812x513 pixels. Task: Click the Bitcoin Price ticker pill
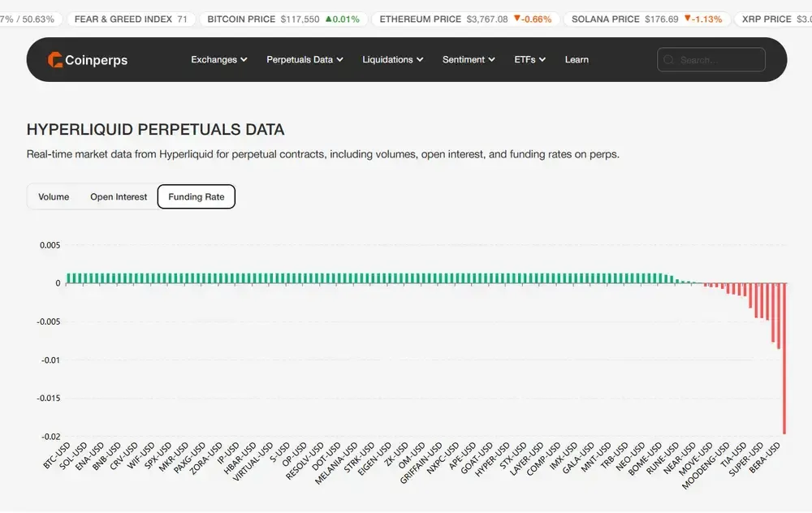(283, 19)
